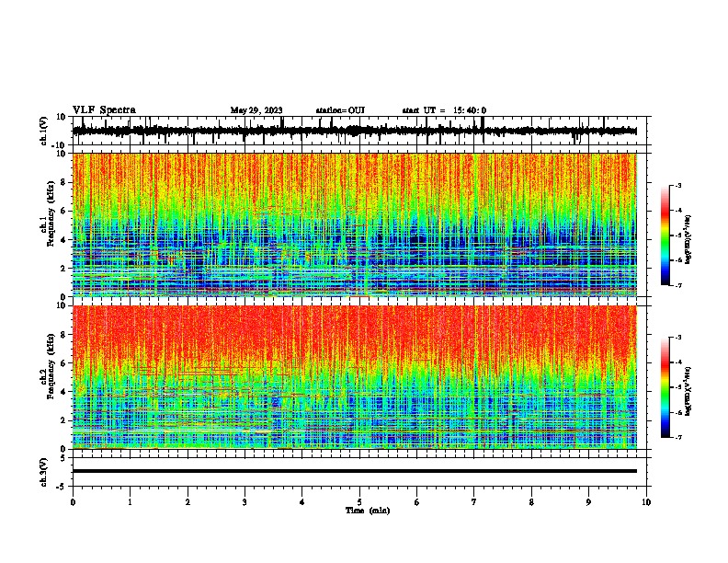Click the "-5" tick on ch.1 colorbar
This screenshot has width=728, height=563.
678,236
